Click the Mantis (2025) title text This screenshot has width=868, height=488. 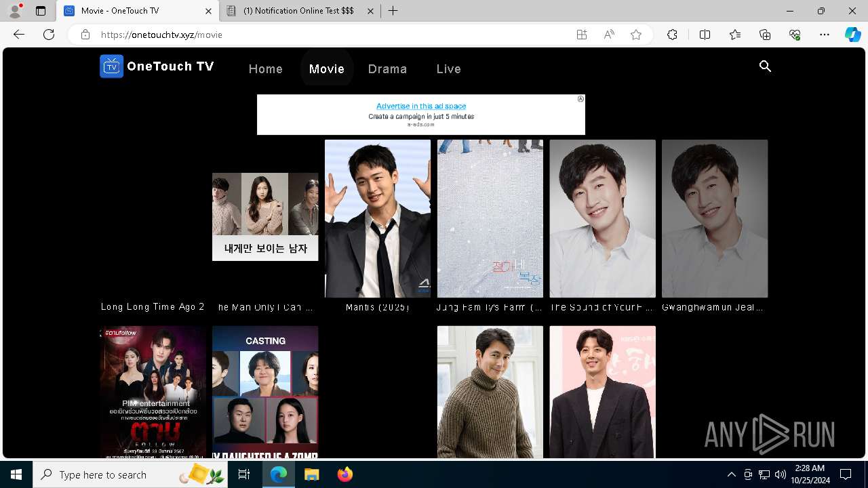378,308
